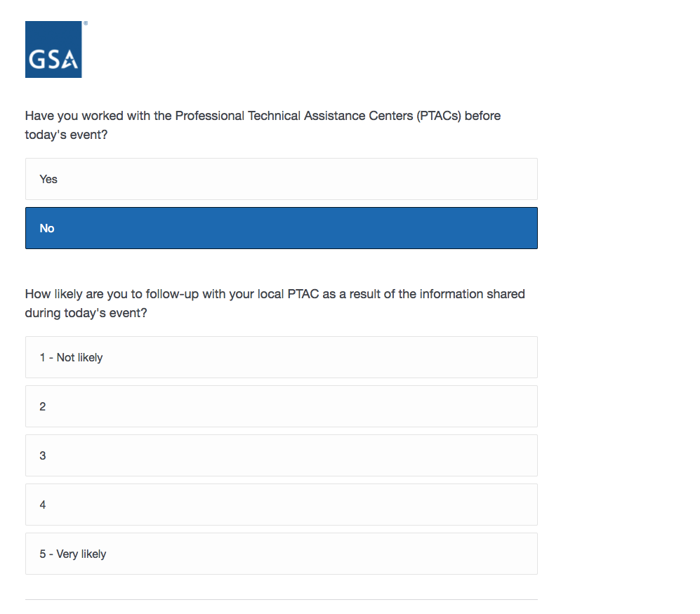
Task: Click the word "before" in first question
Action: point(482,116)
